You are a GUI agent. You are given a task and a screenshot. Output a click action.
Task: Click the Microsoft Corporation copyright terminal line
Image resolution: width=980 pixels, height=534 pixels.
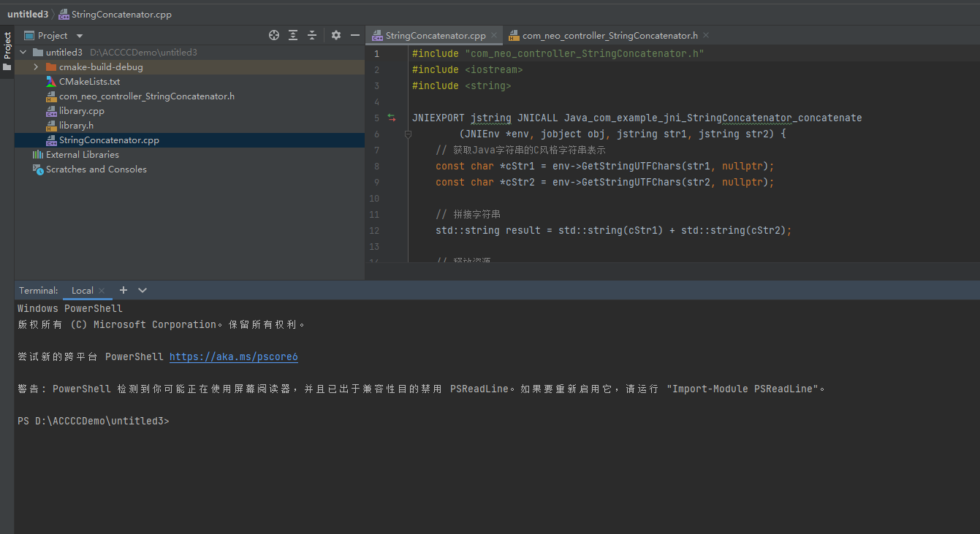click(x=162, y=325)
